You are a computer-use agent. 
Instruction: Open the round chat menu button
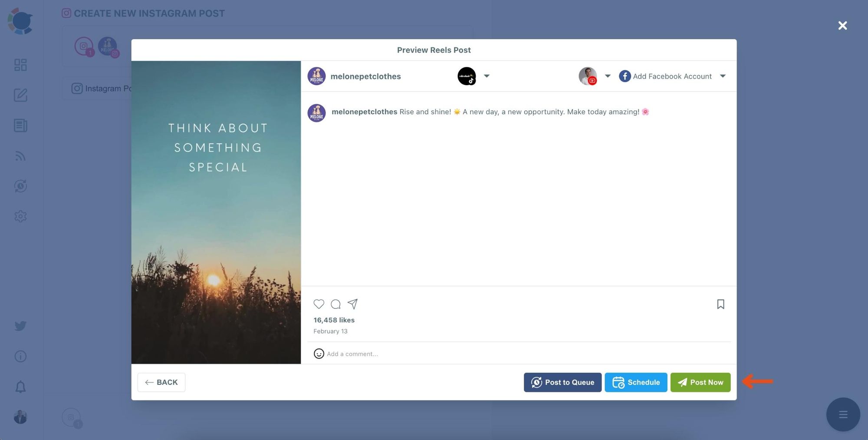843,414
